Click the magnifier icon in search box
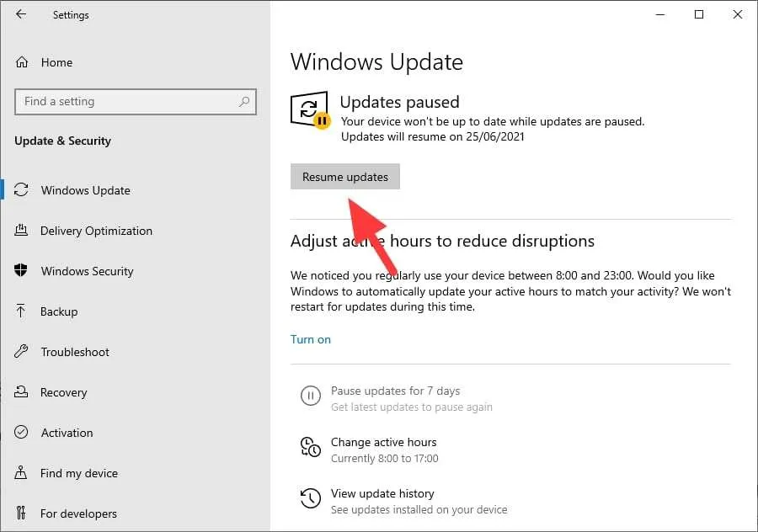The image size is (758, 532). 244,102
